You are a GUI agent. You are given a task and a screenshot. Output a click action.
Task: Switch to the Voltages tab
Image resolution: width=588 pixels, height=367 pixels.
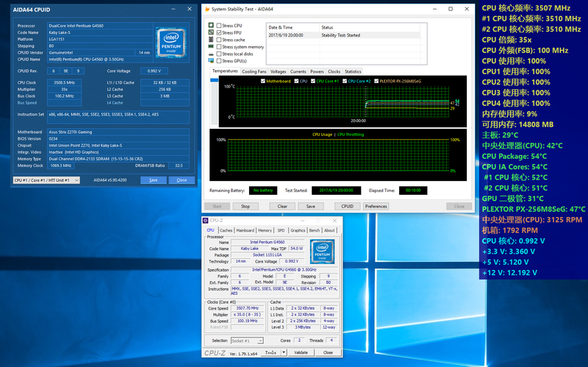(x=278, y=71)
